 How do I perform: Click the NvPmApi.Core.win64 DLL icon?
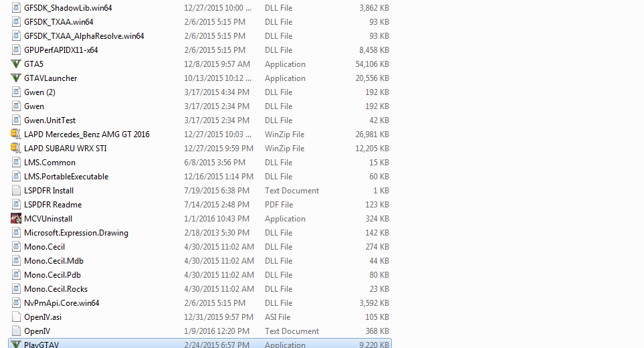pyautogui.click(x=16, y=302)
